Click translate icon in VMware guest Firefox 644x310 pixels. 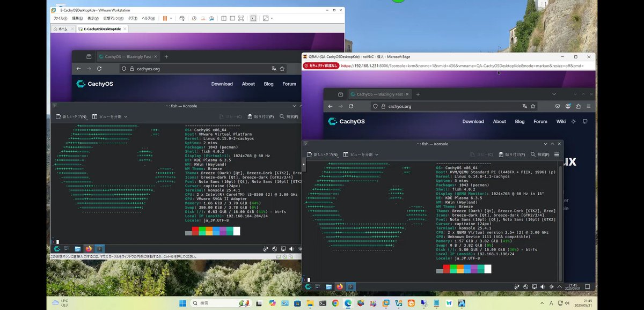pos(274,69)
